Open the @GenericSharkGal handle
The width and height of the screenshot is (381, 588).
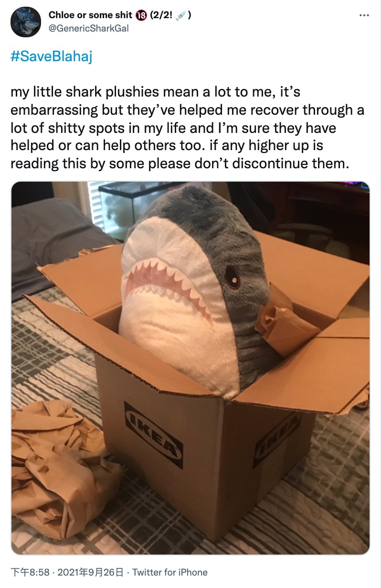click(x=88, y=29)
